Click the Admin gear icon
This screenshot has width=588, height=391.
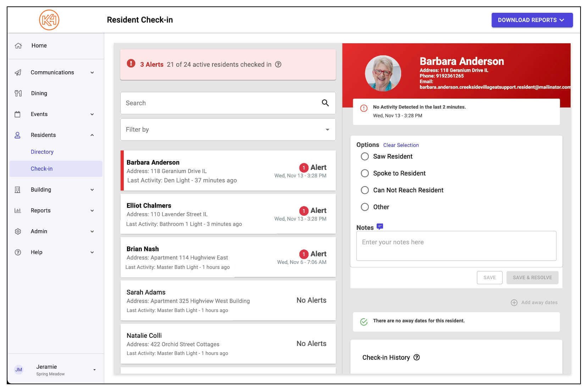click(x=18, y=231)
